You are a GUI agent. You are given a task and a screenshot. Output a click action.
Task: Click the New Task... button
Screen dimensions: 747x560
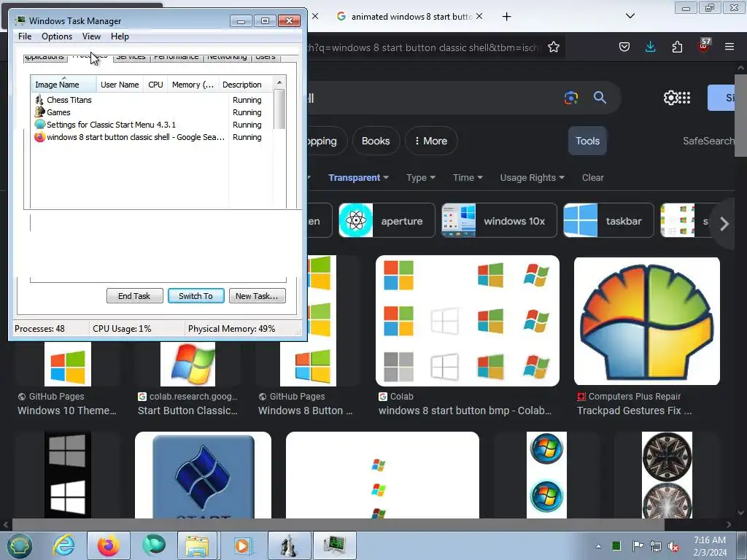click(x=257, y=296)
